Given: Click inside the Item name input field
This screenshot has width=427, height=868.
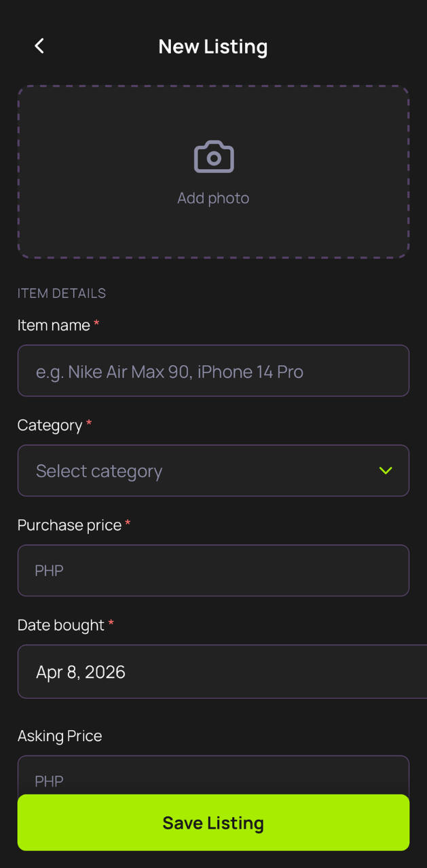Looking at the screenshot, I should [213, 371].
